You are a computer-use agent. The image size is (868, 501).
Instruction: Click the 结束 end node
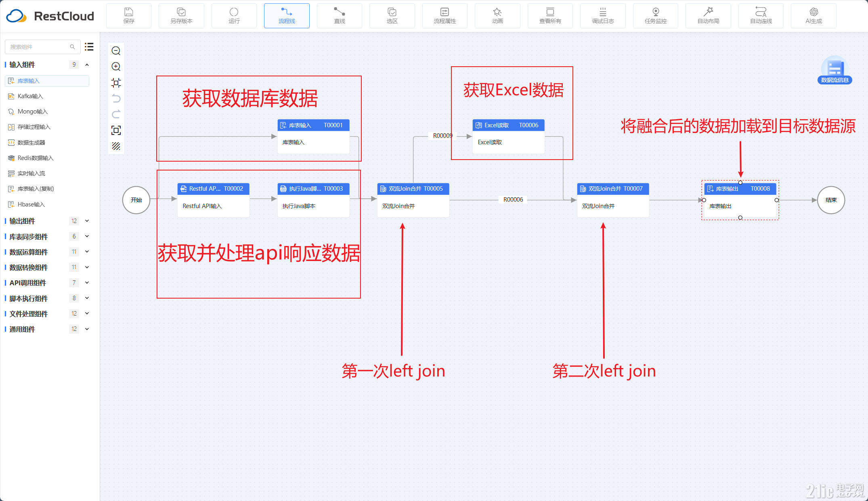point(831,200)
